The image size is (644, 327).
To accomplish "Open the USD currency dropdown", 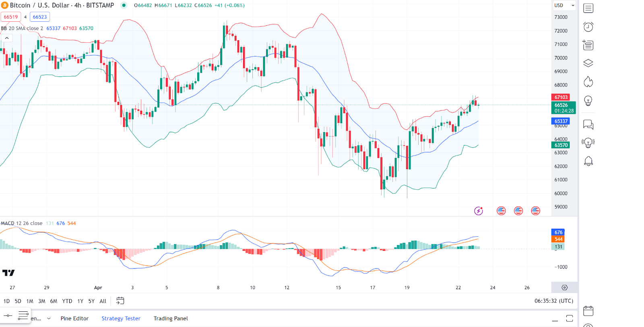I will point(564,5).
